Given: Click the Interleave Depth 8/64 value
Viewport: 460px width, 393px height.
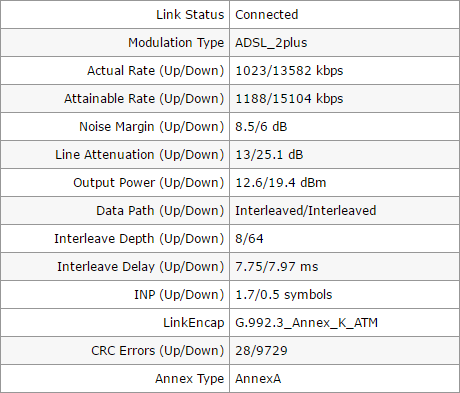Looking at the screenshot, I should tap(249, 239).
